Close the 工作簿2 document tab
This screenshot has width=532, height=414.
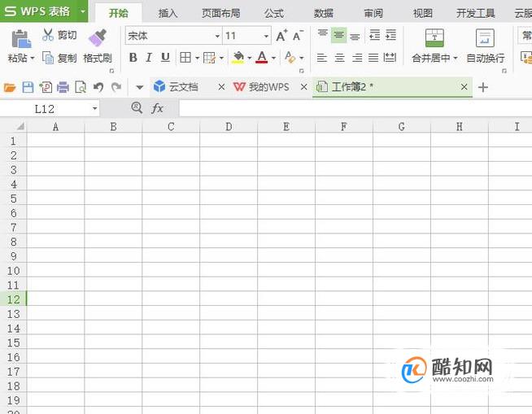coord(464,87)
